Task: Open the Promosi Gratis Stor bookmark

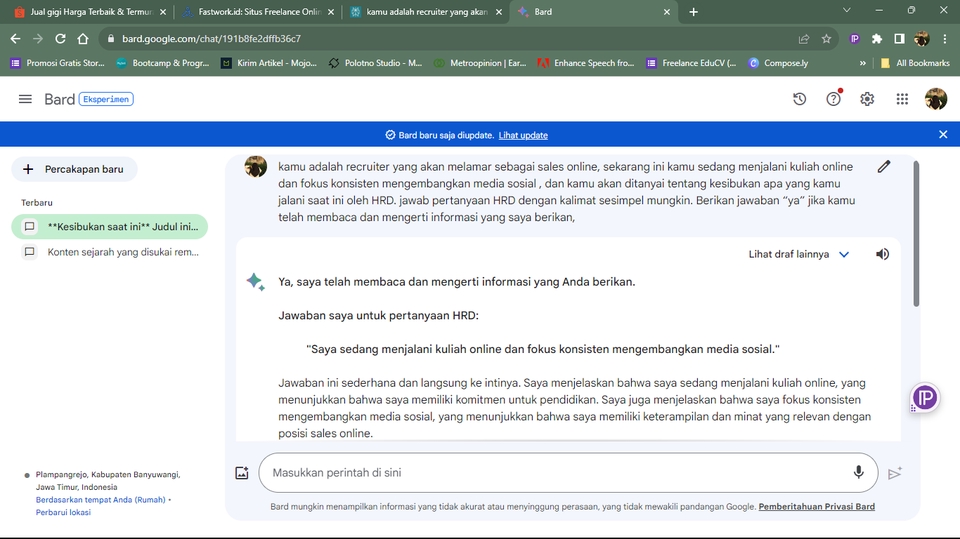Action: pos(58,63)
